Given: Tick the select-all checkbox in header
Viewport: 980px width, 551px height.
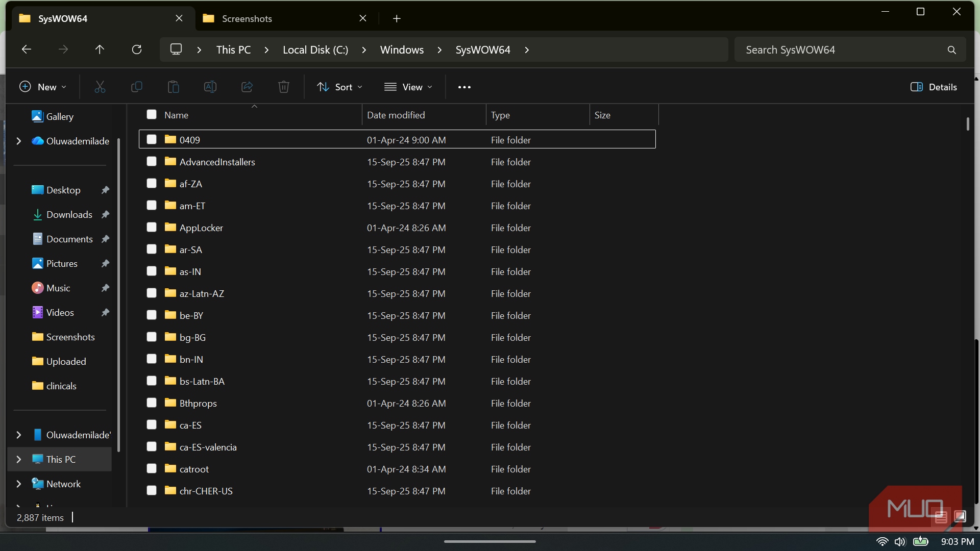Looking at the screenshot, I should pyautogui.click(x=152, y=115).
